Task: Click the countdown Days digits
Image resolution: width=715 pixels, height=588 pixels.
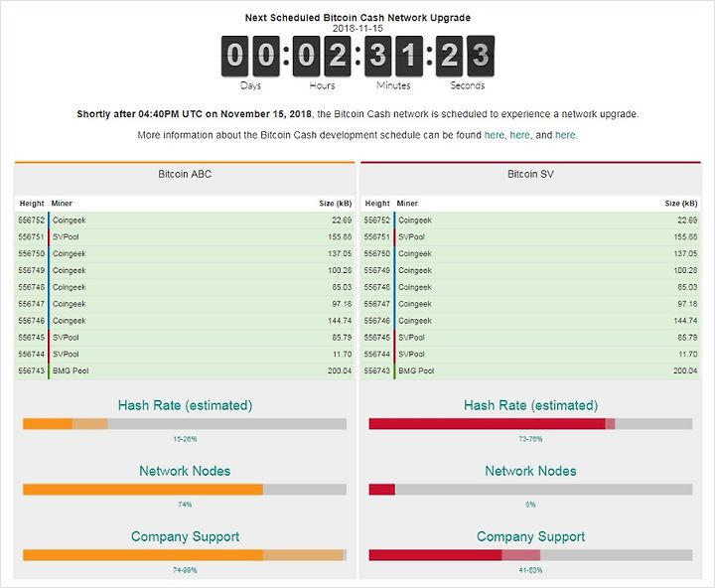Action: (x=250, y=56)
